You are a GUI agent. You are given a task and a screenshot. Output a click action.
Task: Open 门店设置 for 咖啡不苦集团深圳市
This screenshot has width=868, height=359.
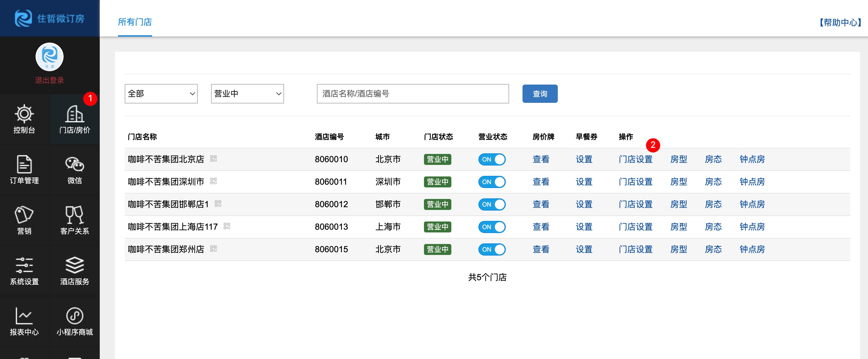point(636,182)
